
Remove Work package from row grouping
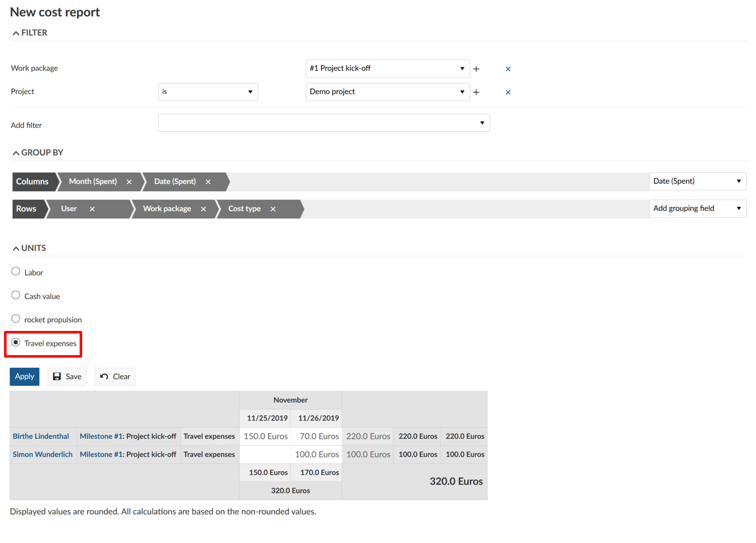pyautogui.click(x=204, y=209)
